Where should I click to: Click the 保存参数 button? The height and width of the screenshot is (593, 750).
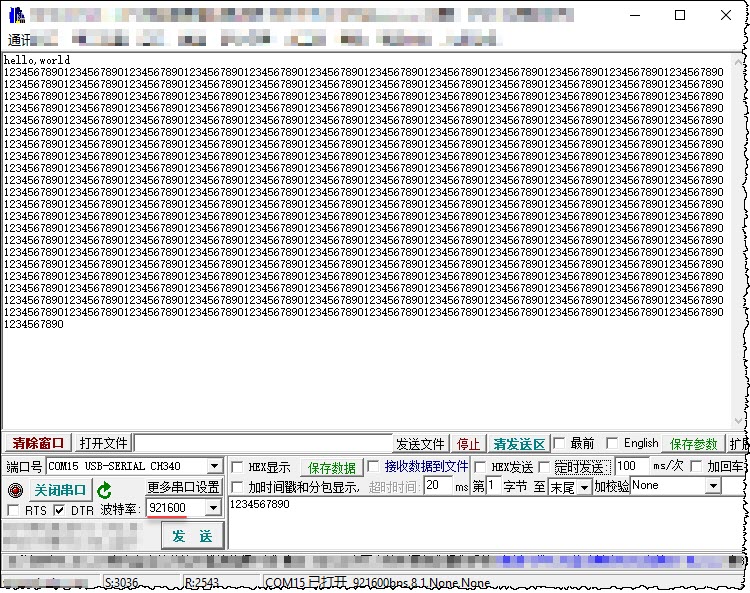pos(694,444)
